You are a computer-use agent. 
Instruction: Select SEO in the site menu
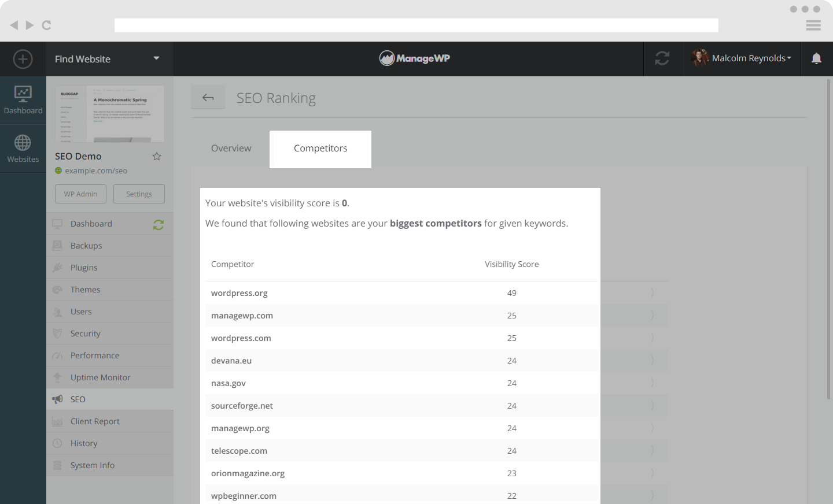tap(110, 399)
